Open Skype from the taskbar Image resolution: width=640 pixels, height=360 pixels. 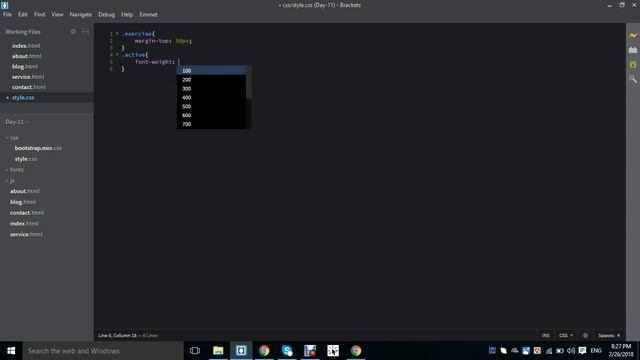[287, 351]
